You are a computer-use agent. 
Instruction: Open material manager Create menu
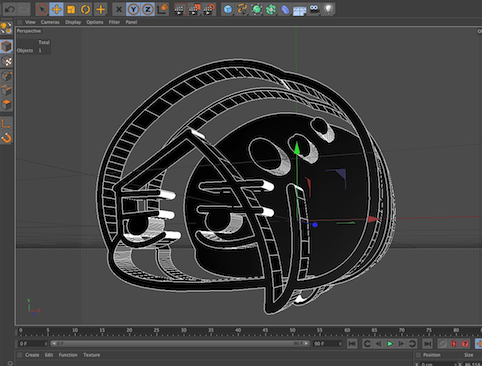point(32,355)
